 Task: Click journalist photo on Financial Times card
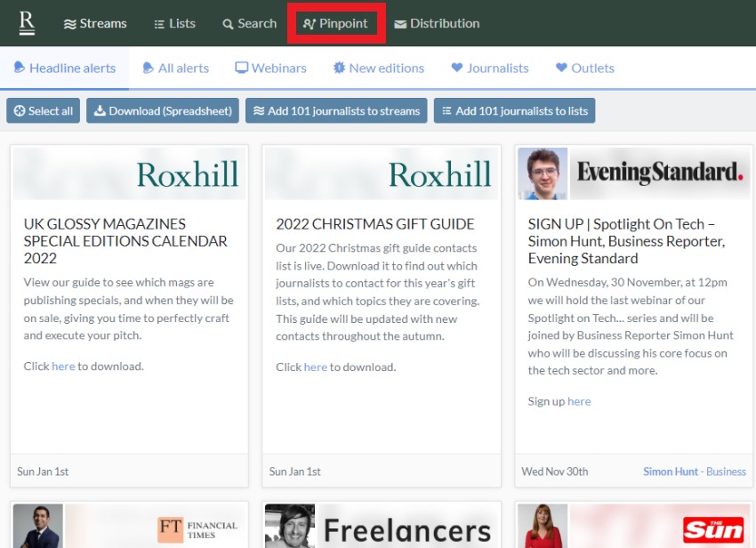coord(38,527)
